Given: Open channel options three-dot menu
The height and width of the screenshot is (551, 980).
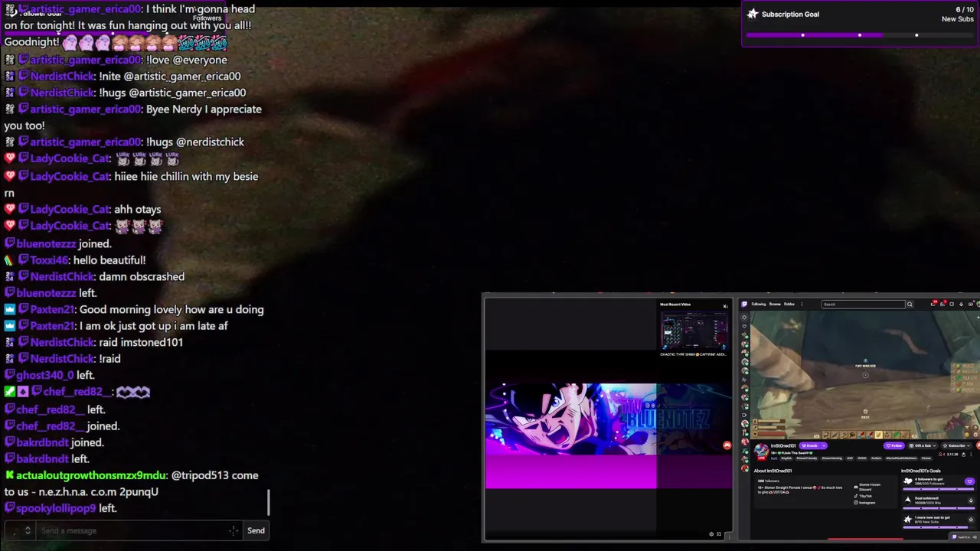Looking at the screenshot, I should click(971, 455).
